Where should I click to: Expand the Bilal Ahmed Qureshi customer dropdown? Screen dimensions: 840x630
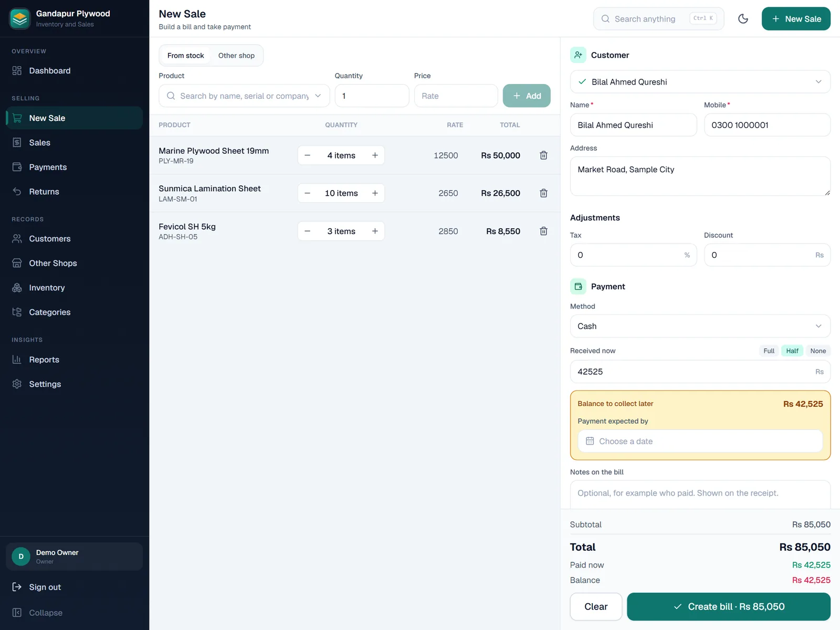(700, 82)
